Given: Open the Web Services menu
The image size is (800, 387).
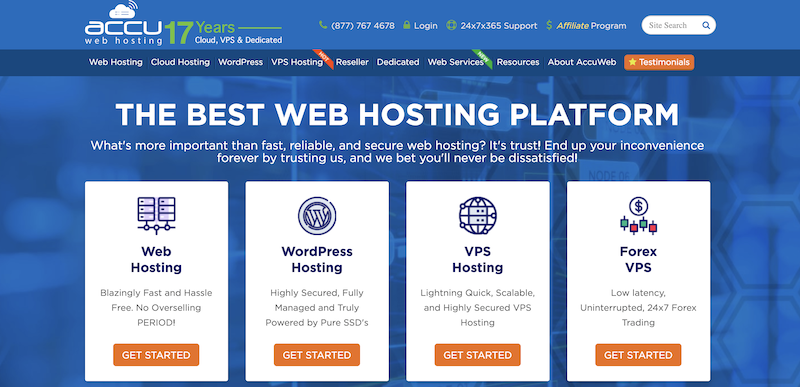Looking at the screenshot, I should [456, 62].
